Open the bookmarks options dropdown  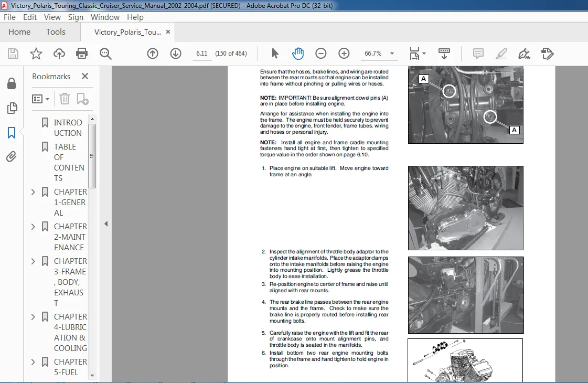click(40, 99)
